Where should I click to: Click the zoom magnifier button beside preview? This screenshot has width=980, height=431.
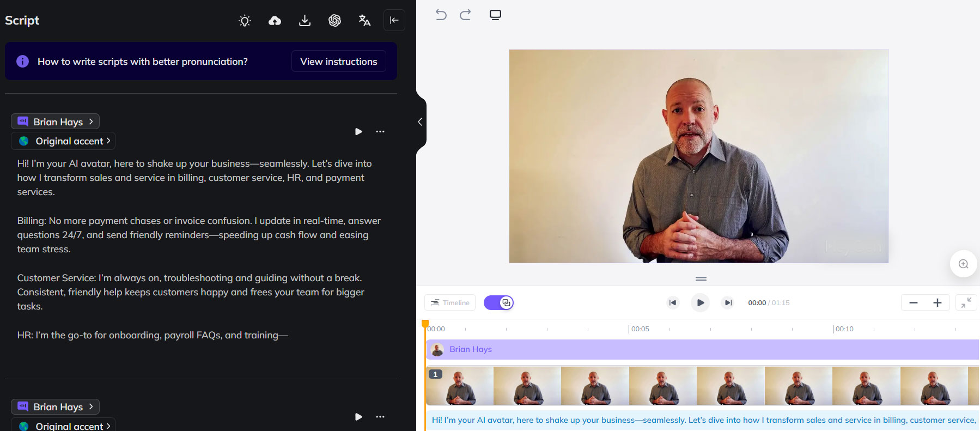point(963,264)
